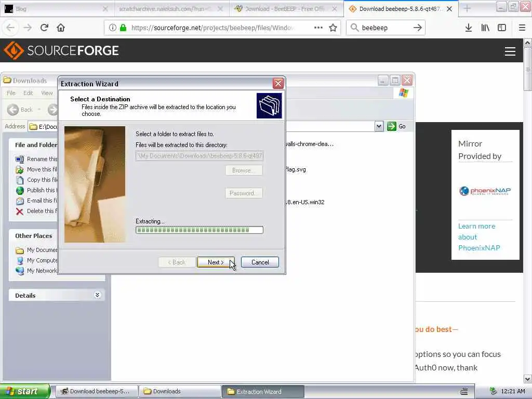Bookmark this page with star icon

point(333,28)
